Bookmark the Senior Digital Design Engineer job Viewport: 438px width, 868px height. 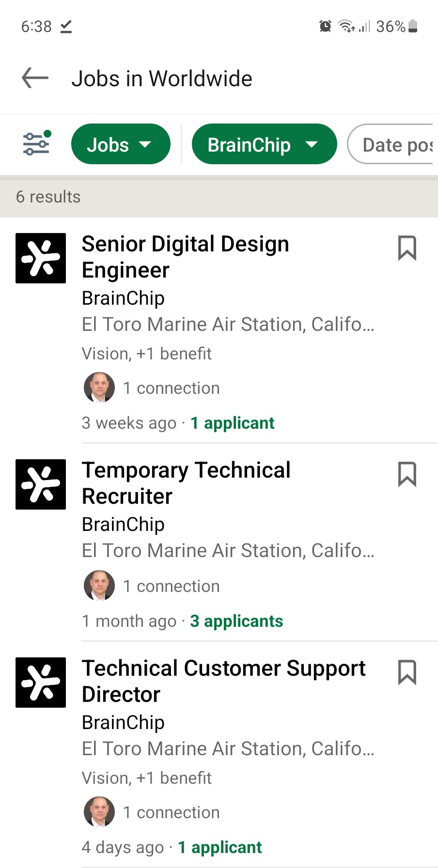click(x=407, y=248)
